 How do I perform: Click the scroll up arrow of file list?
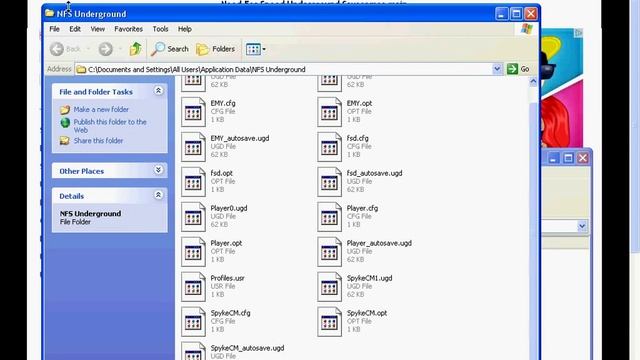pos(533,82)
